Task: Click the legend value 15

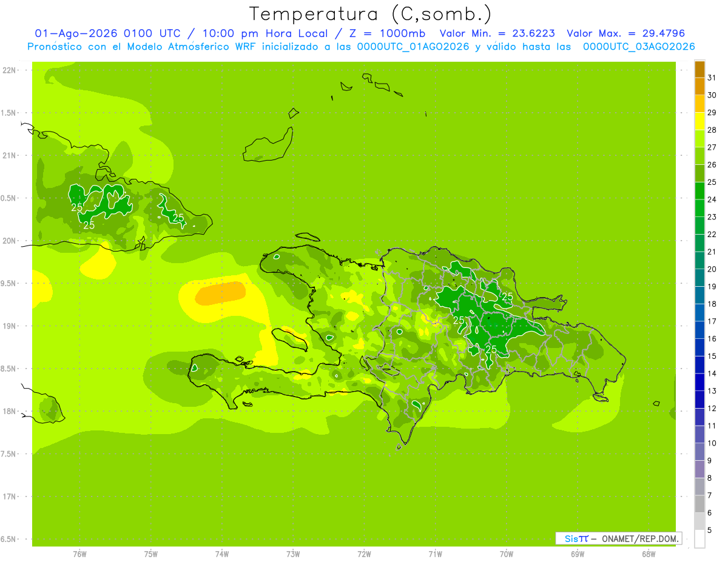Action: [712, 356]
